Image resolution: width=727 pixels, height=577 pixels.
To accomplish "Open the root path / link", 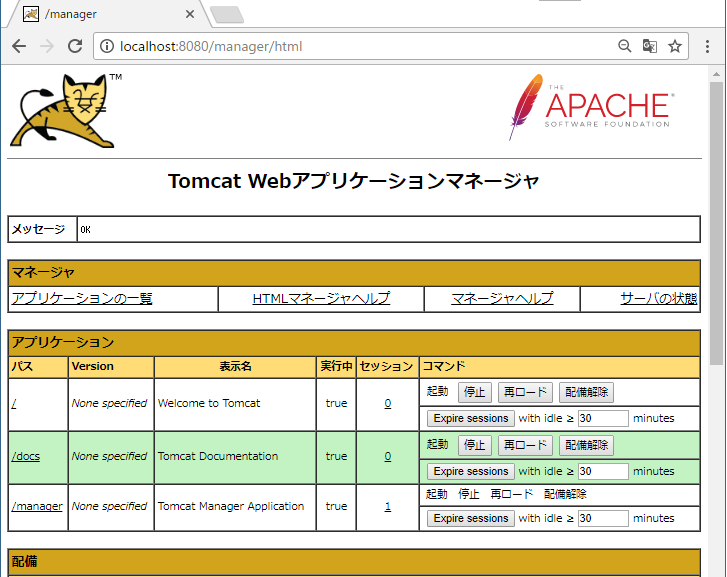I will 14,404.
